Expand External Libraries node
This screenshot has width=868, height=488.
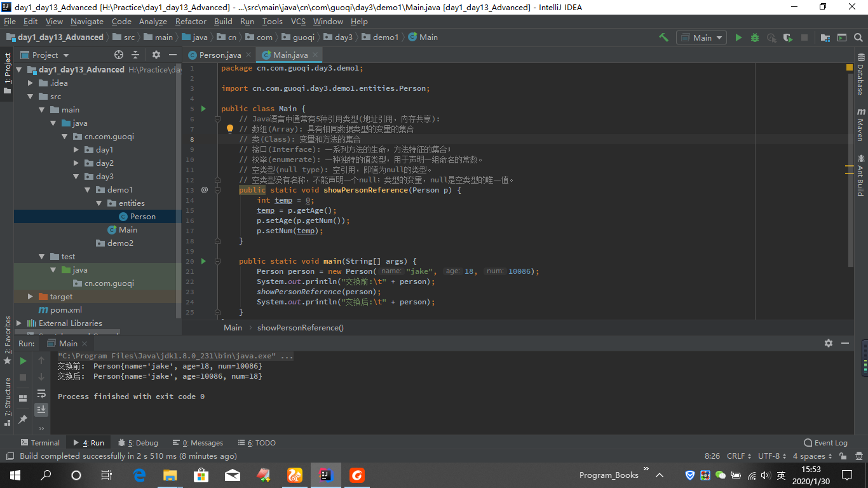19,323
